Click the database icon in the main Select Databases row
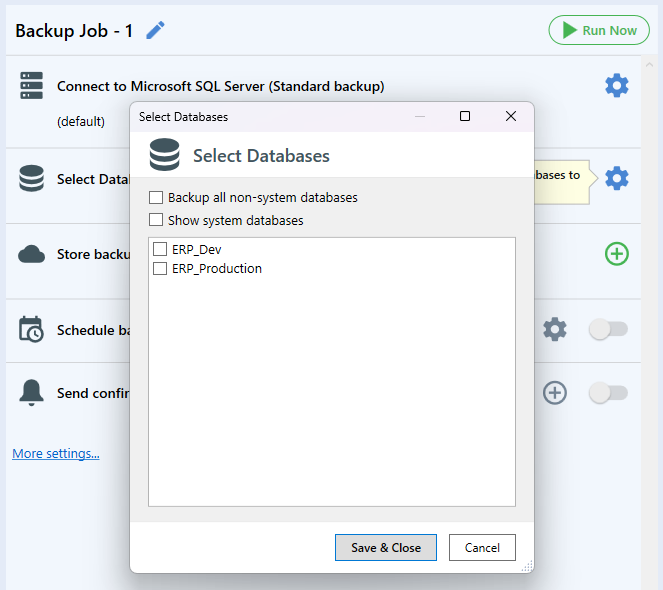 [x=31, y=178]
